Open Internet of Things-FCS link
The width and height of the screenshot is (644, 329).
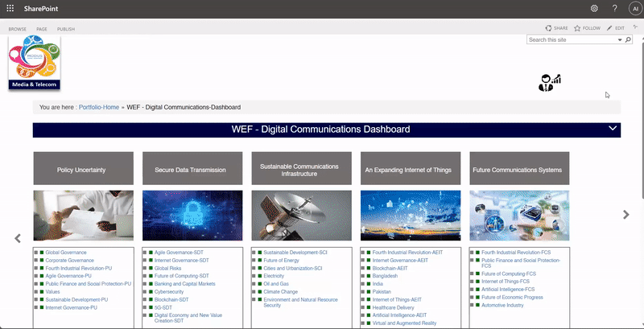[x=506, y=282]
